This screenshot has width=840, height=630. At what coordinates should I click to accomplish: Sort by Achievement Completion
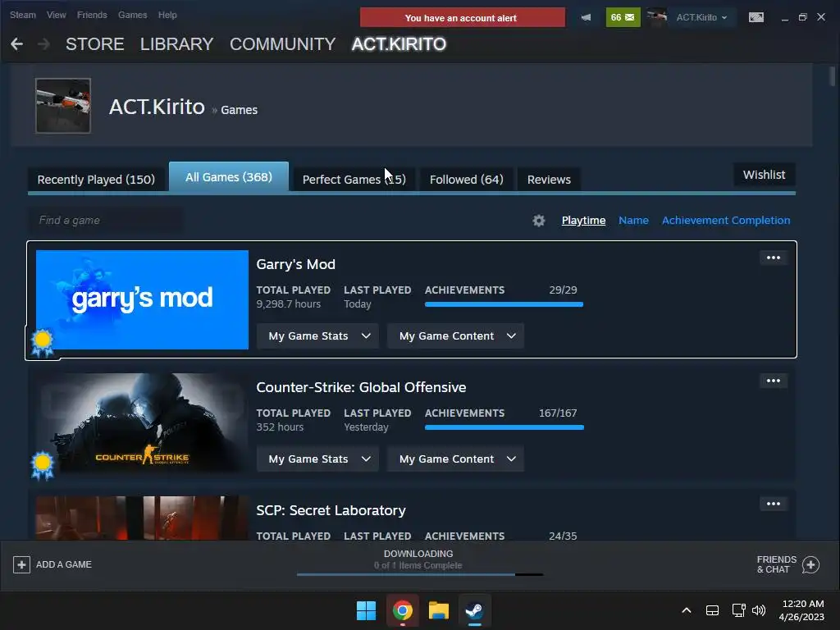click(726, 220)
